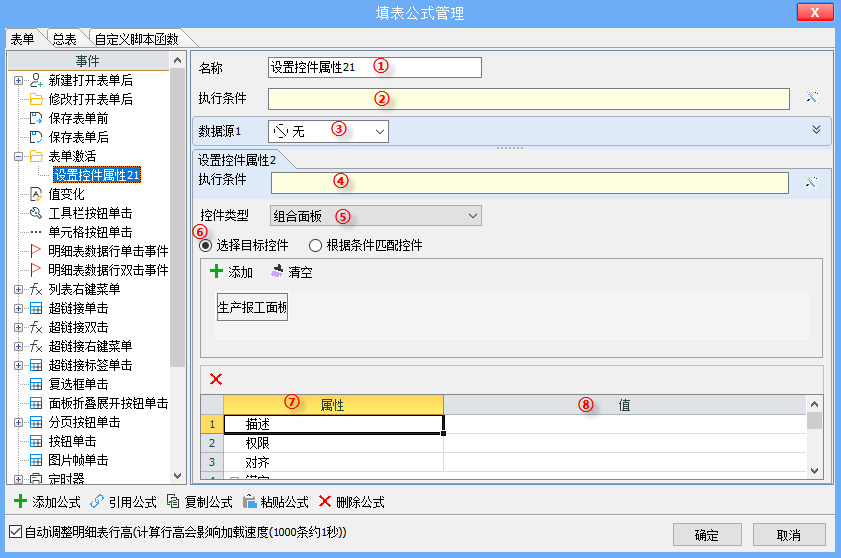Click 复制公式 copy button

pyautogui.click(x=200, y=502)
